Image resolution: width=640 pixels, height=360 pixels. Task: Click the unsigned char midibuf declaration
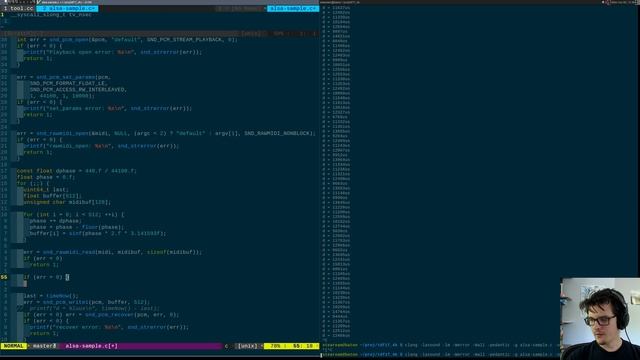67,202
